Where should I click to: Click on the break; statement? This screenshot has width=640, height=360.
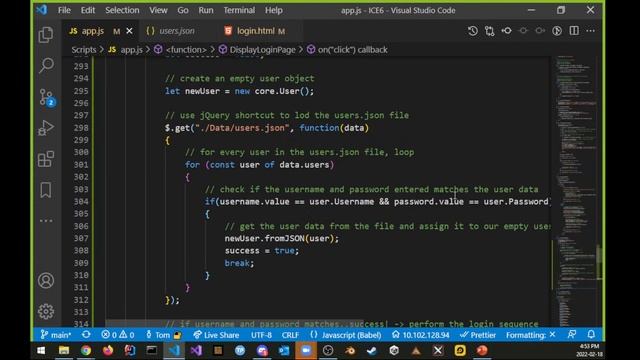pos(239,263)
